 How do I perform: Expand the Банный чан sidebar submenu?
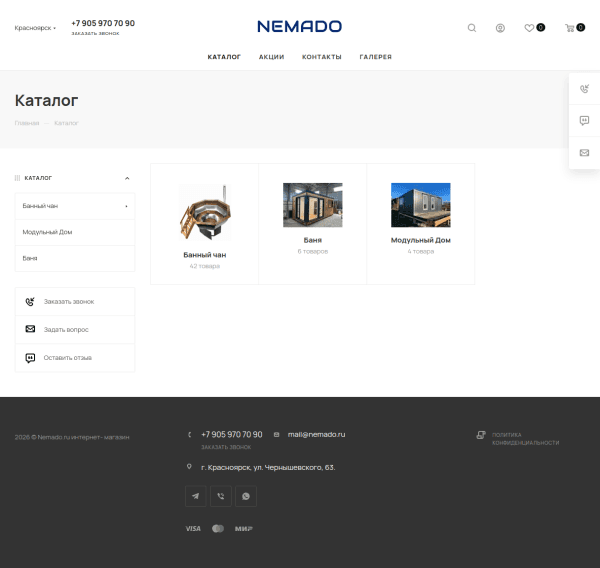tap(126, 206)
